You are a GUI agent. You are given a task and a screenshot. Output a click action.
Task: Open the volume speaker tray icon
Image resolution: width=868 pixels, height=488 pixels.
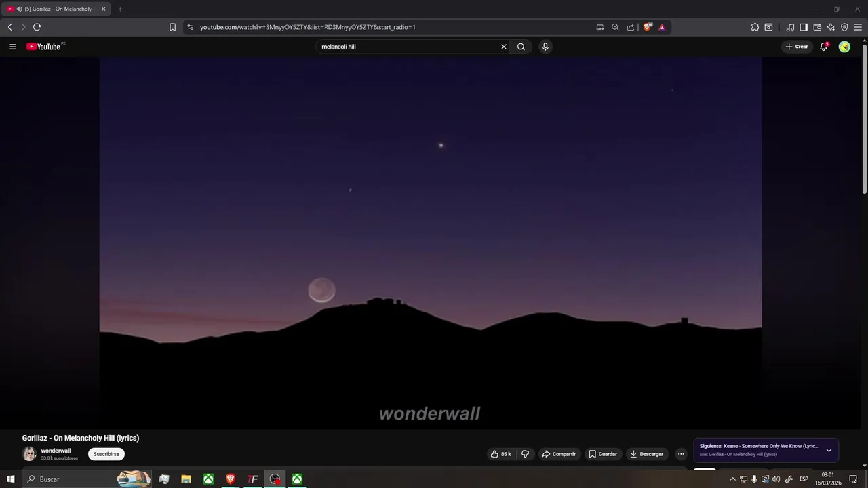coord(776,479)
